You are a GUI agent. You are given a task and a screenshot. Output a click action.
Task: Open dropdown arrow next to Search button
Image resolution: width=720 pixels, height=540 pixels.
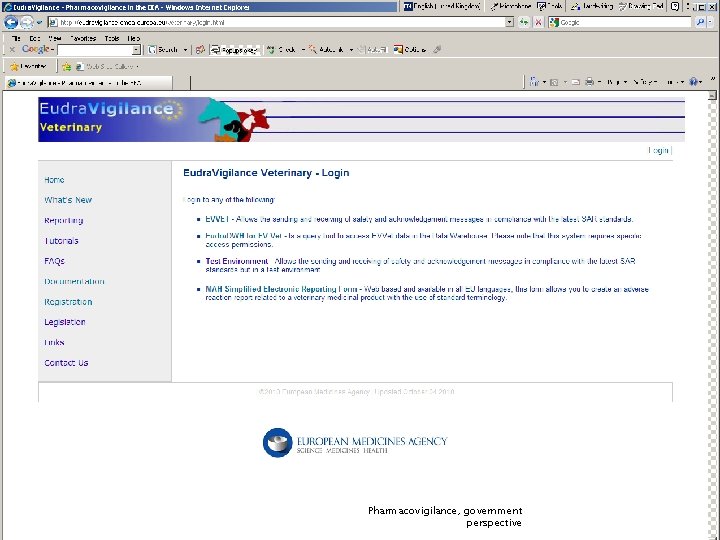(x=185, y=50)
